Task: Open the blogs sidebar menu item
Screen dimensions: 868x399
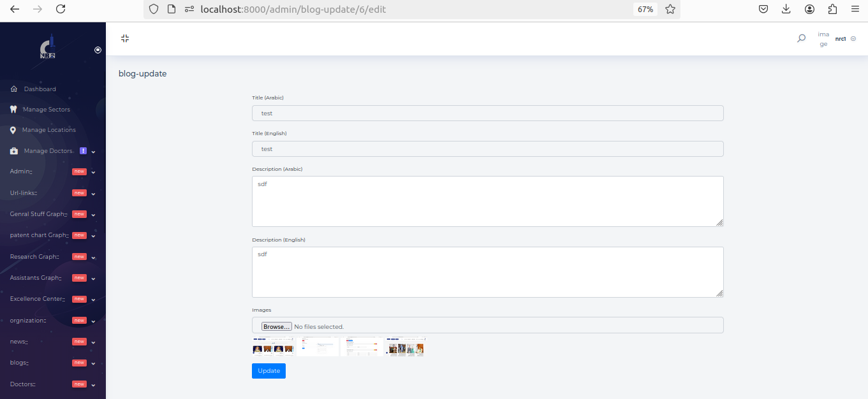Action: coord(19,363)
